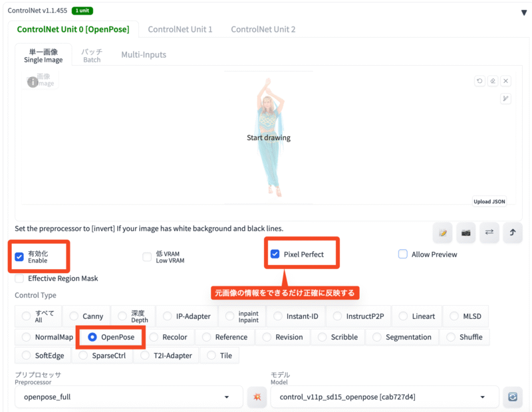Select the Scribble control type

pos(338,337)
